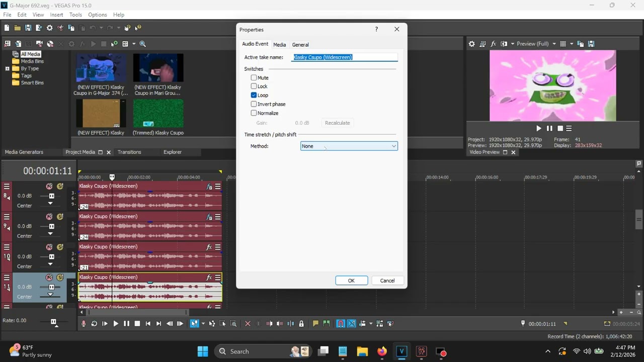Image resolution: width=644 pixels, height=362 pixels.
Task: Open the track 10 hamburger menu
Action: coord(7,247)
